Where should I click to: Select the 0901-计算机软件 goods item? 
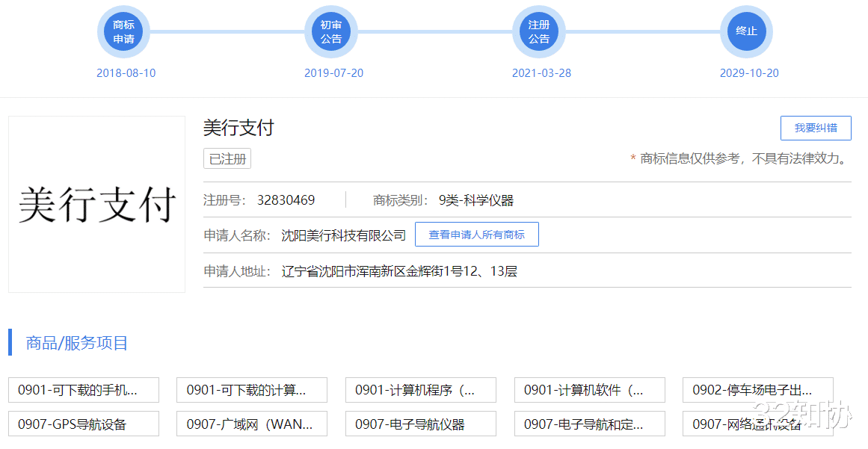[x=589, y=390]
